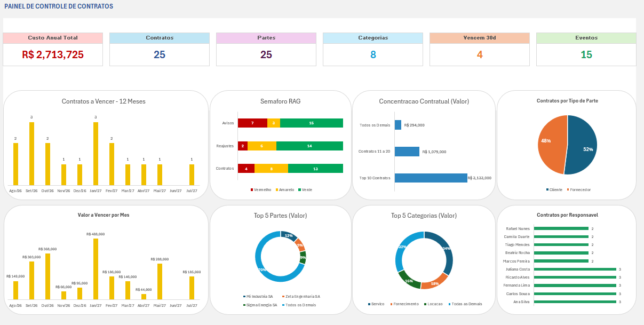
Task: Select the Camila Duarte bar
Action: pos(561,236)
